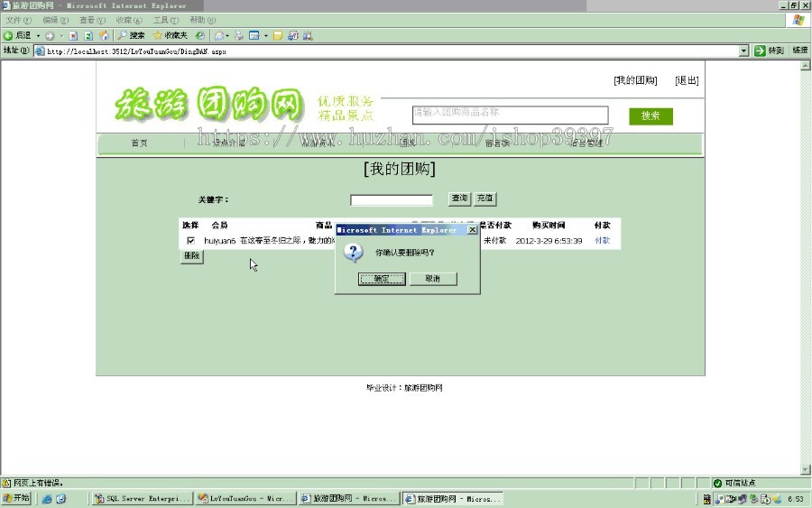This screenshot has width=812, height=508.
Task: Open Internet Explorer quick launch icon
Action: pyautogui.click(x=47, y=499)
